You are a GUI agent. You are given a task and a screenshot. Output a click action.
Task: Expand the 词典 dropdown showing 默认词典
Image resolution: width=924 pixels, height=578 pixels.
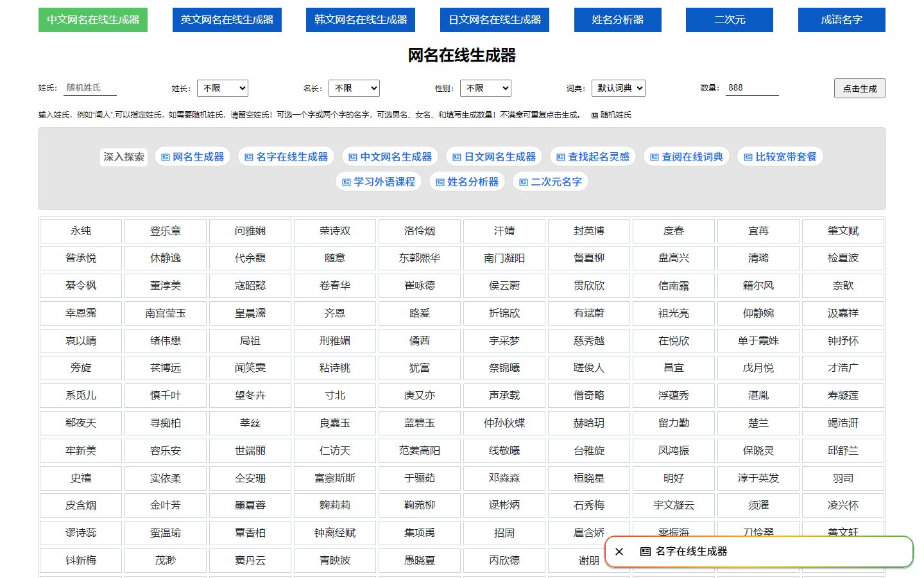[619, 88]
